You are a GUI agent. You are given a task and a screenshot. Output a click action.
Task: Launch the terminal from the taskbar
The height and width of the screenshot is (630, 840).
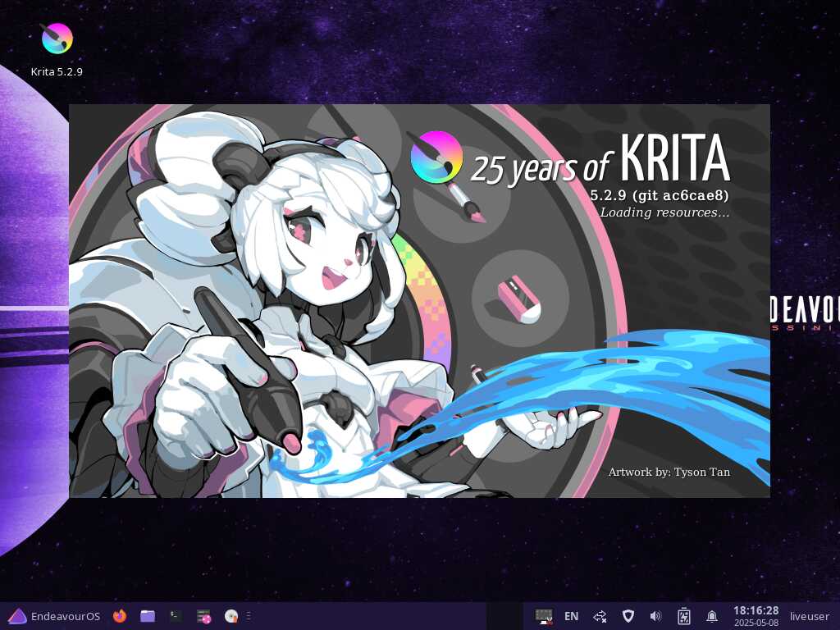click(176, 616)
